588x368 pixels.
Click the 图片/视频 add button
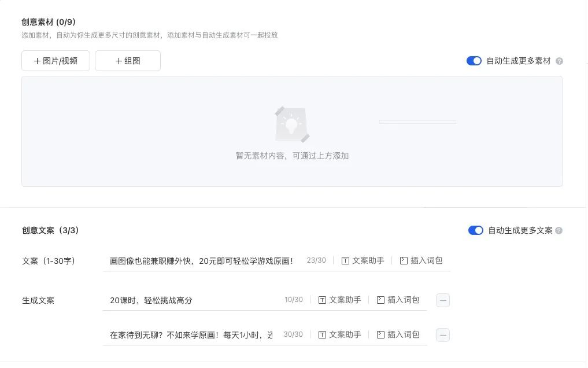[56, 61]
